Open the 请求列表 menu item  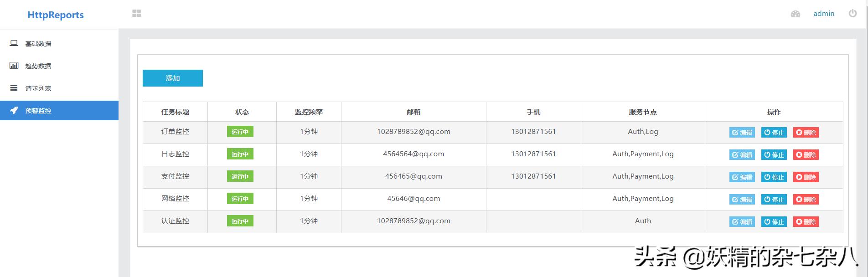click(x=59, y=88)
